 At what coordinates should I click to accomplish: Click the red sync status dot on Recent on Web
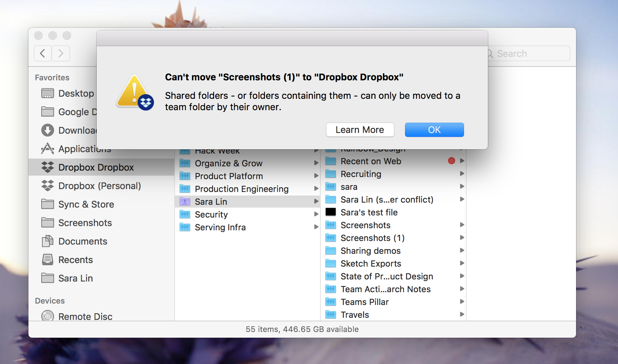click(x=452, y=161)
